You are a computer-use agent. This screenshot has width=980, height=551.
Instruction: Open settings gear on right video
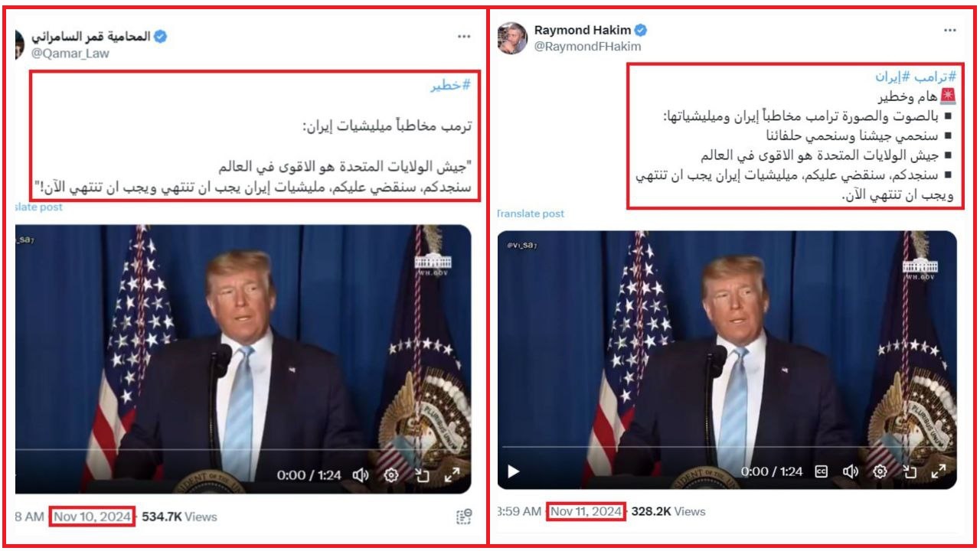(880, 471)
